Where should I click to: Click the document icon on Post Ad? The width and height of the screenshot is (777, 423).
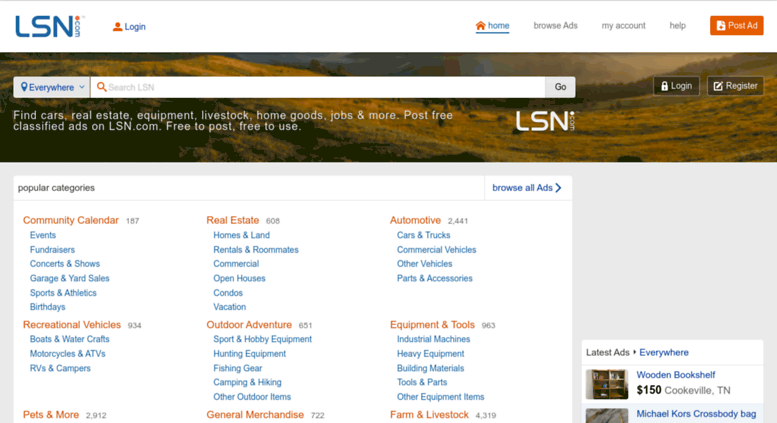721,26
